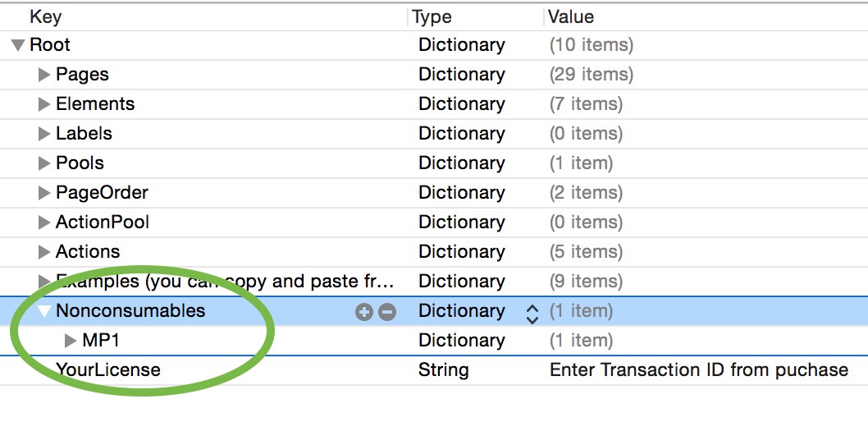Expand the PageOrder dictionary

[45, 193]
